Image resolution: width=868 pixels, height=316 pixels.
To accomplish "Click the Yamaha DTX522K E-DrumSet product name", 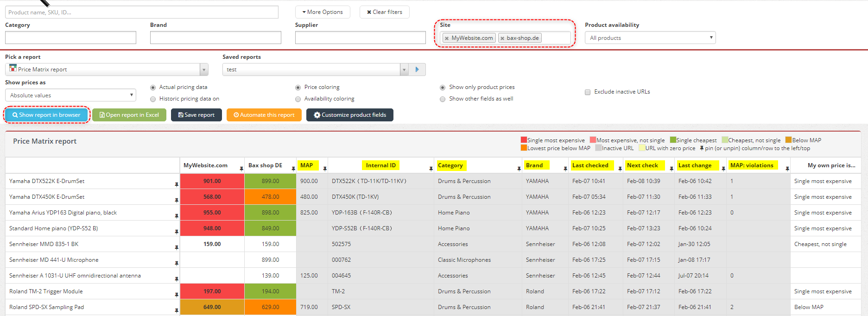I will point(47,181).
